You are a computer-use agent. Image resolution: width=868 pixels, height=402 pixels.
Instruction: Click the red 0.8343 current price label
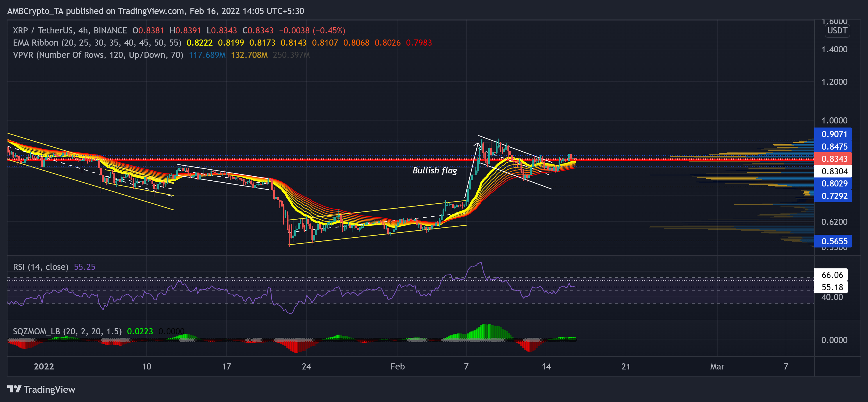tap(833, 159)
